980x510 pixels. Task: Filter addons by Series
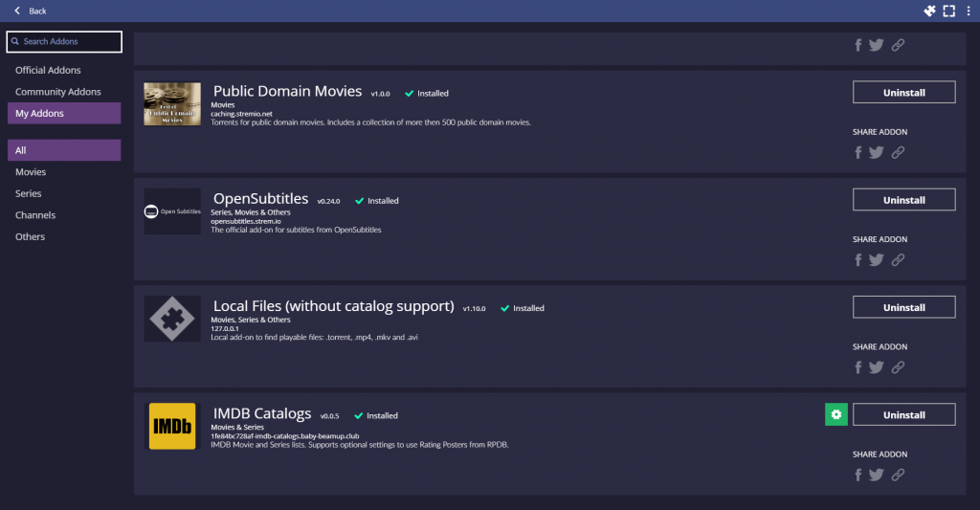coord(64,193)
